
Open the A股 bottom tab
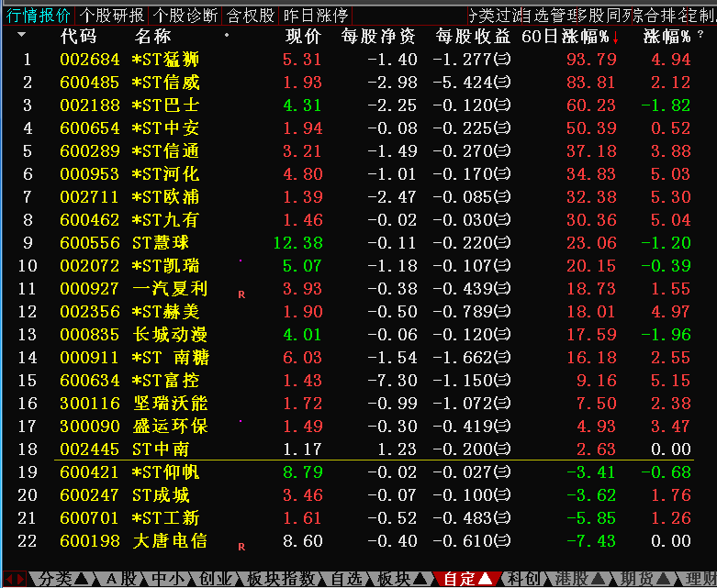121,579
